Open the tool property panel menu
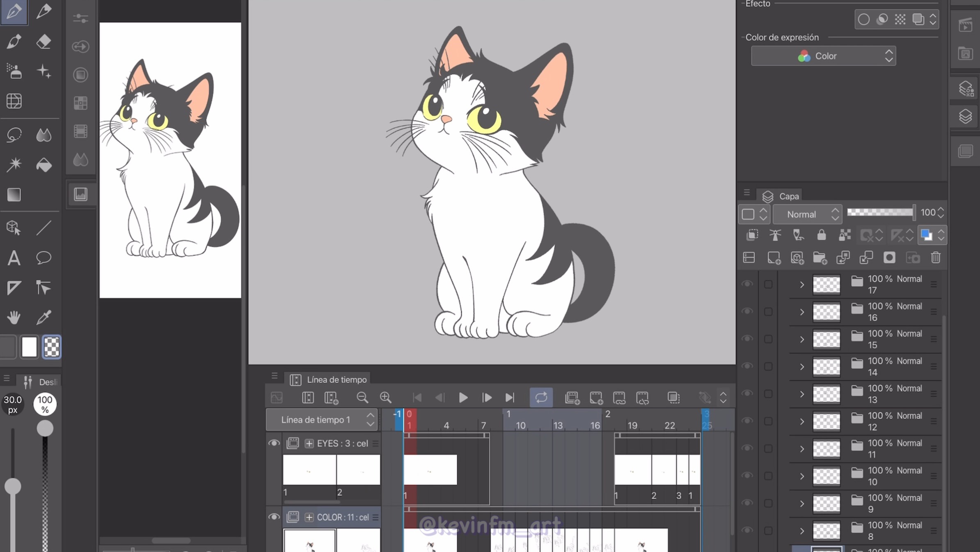This screenshot has height=552, width=980. click(x=6, y=378)
